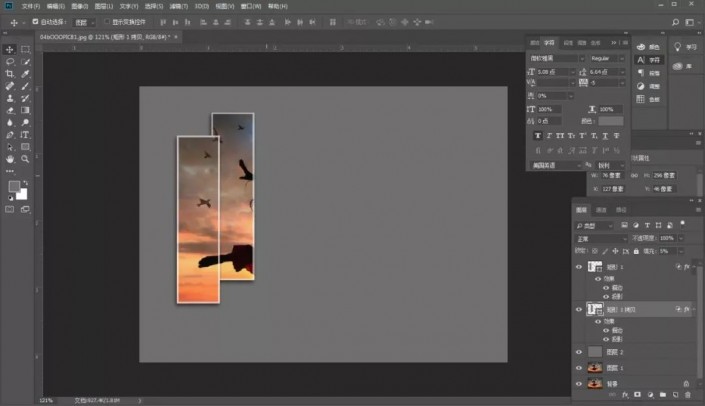Hide the 背景 layer using its eye icon
Screen dimensions: 705x406
click(x=578, y=383)
